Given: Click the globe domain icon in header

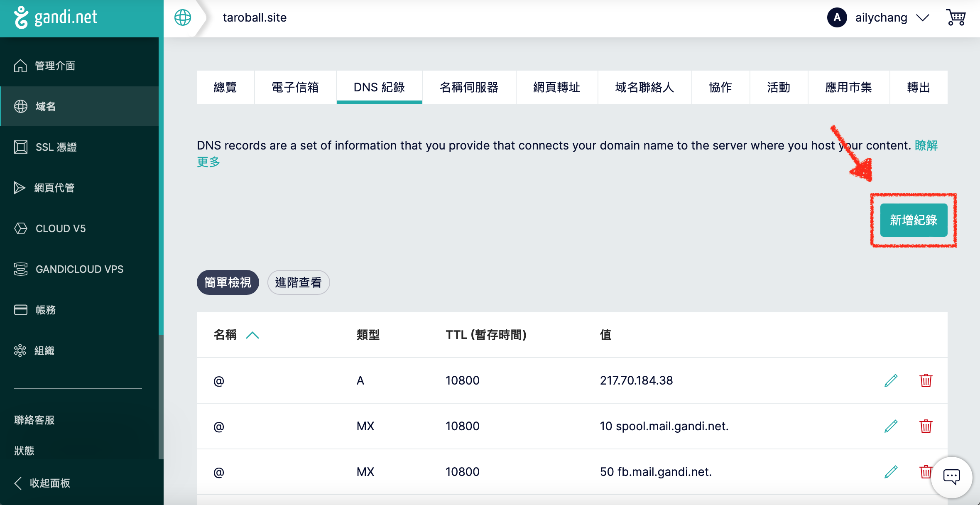Looking at the screenshot, I should click(x=183, y=17).
